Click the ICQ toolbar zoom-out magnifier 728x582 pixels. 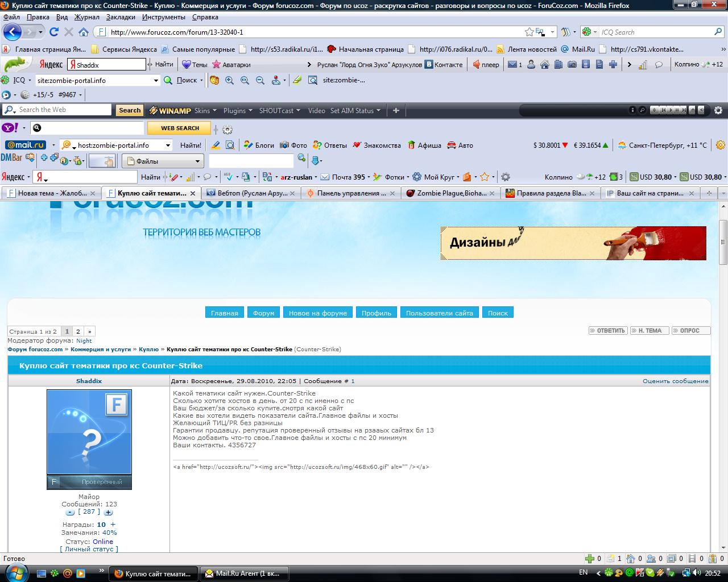260,80
